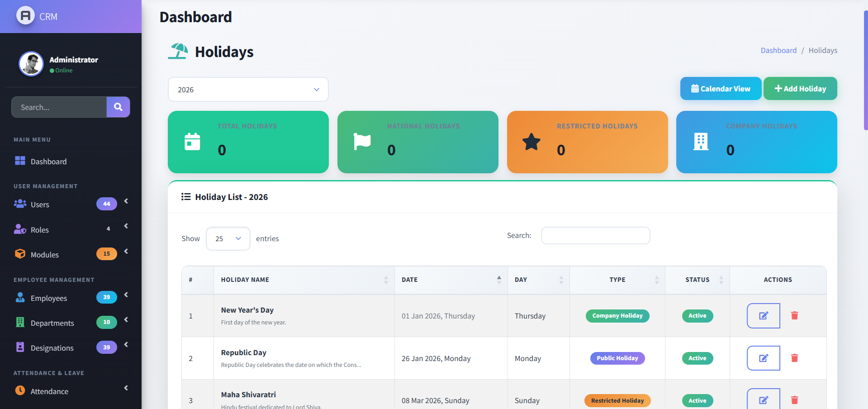The width and height of the screenshot is (868, 409).
Task: Click the sidebar search magnifier button
Action: click(118, 107)
